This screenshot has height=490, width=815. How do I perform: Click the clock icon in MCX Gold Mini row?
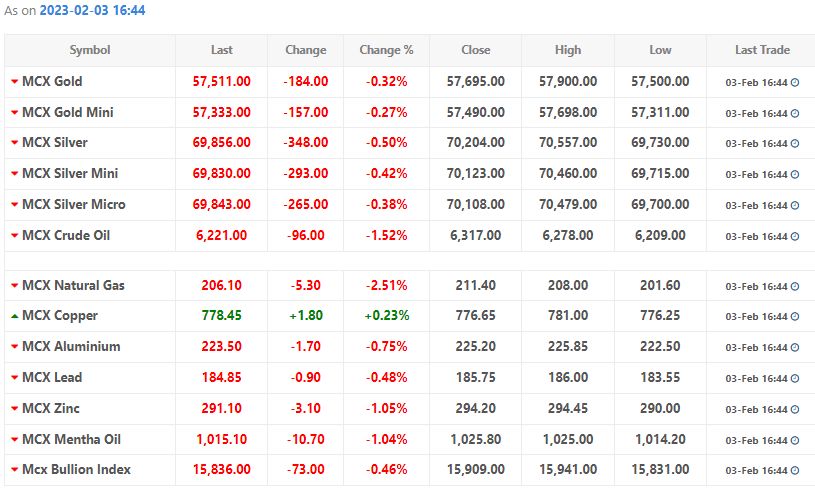click(x=795, y=114)
